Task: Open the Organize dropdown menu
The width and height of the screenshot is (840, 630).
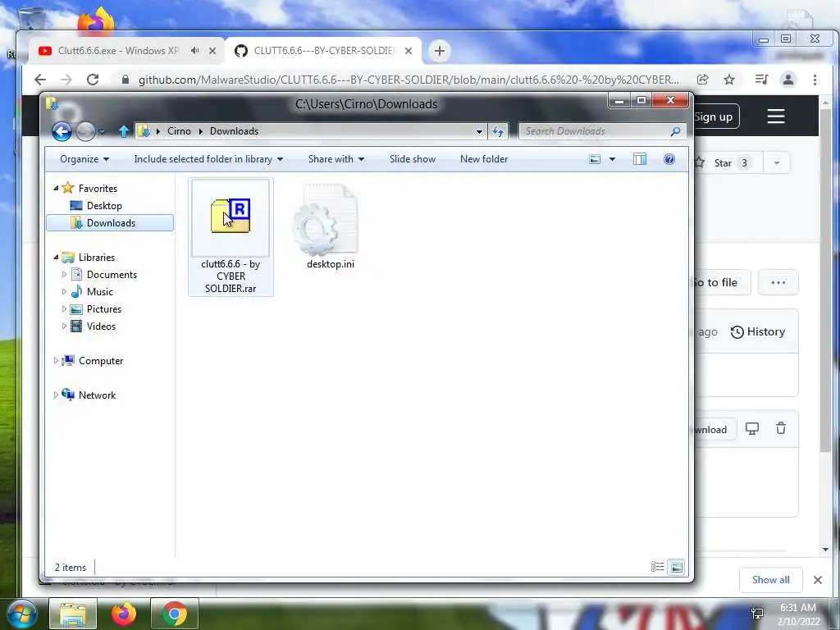Action: [x=84, y=159]
